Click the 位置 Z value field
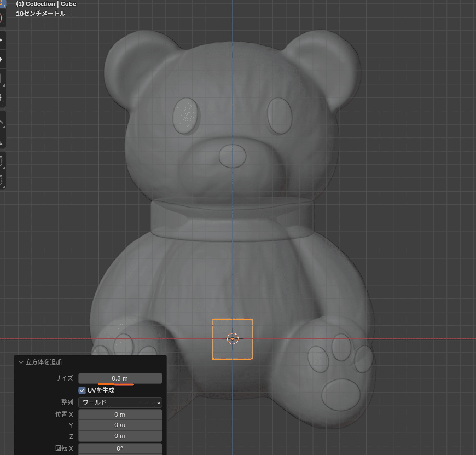This screenshot has height=455, width=476. [x=120, y=436]
